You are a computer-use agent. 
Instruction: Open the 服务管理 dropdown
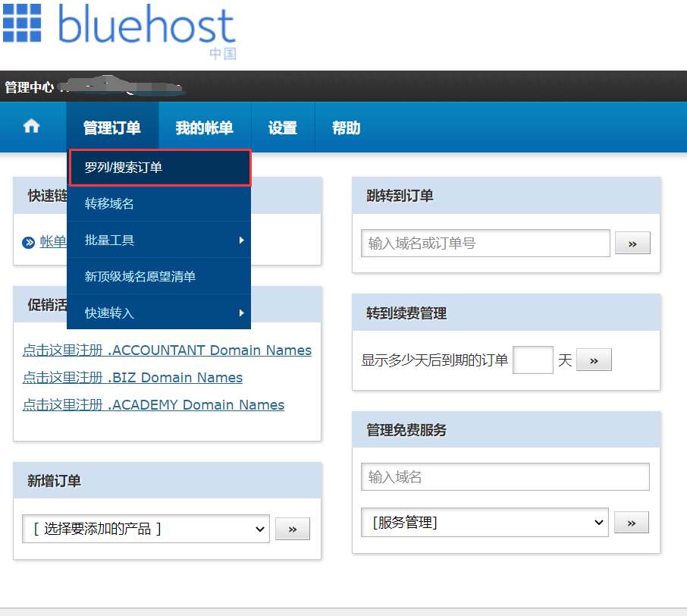point(485,522)
